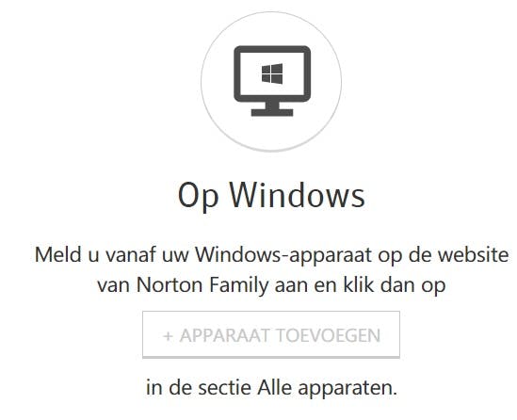Click the 'Windows-apparaat' word in the description
Screen dimensions: 517x420
(283, 255)
